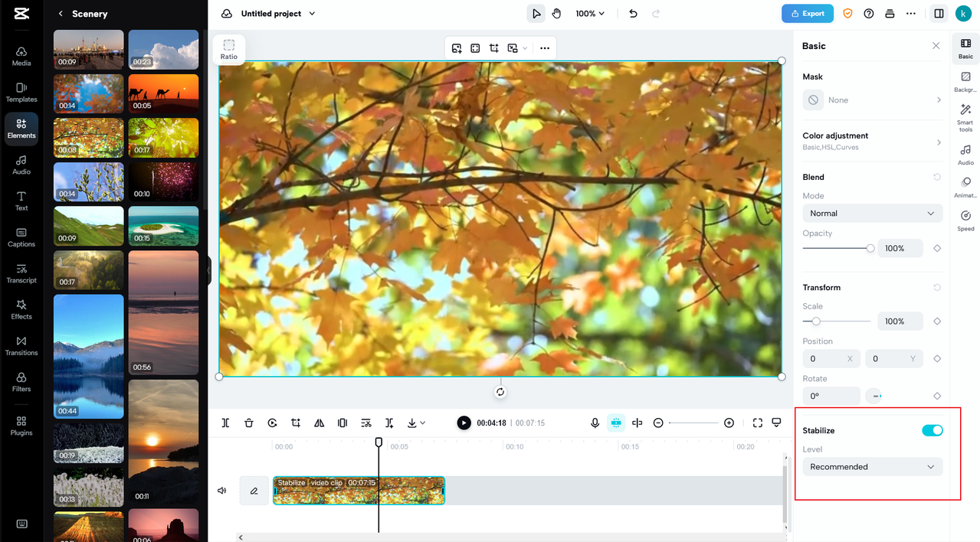Select the hand pan tool
This screenshot has height=542, width=980.
click(557, 14)
